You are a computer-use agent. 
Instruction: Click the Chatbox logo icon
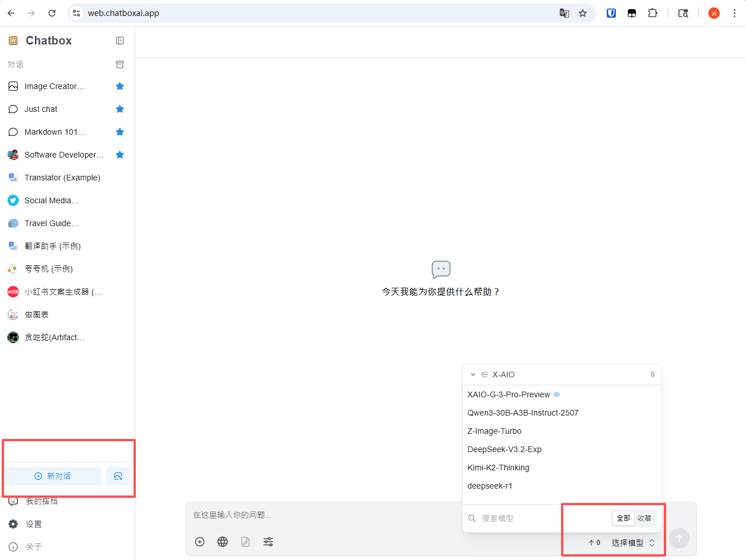click(x=13, y=41)
